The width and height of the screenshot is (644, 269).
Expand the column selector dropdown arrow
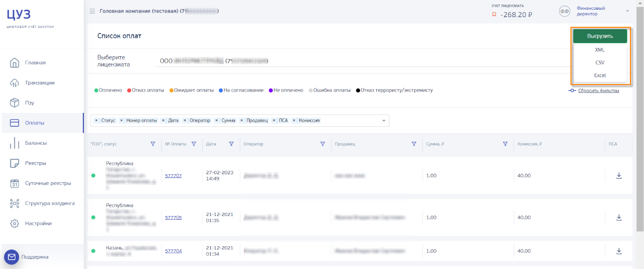(x=384, y=121)
